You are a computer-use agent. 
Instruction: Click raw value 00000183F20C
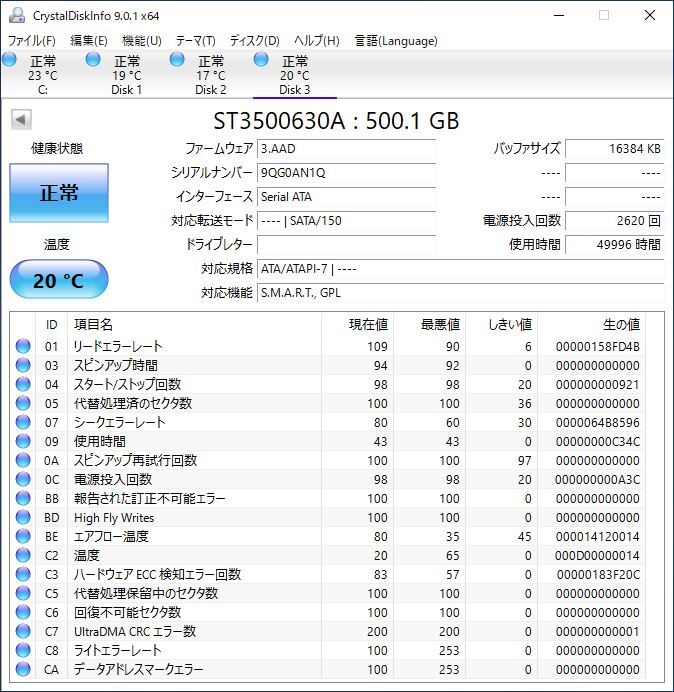(x=598, y=574)
